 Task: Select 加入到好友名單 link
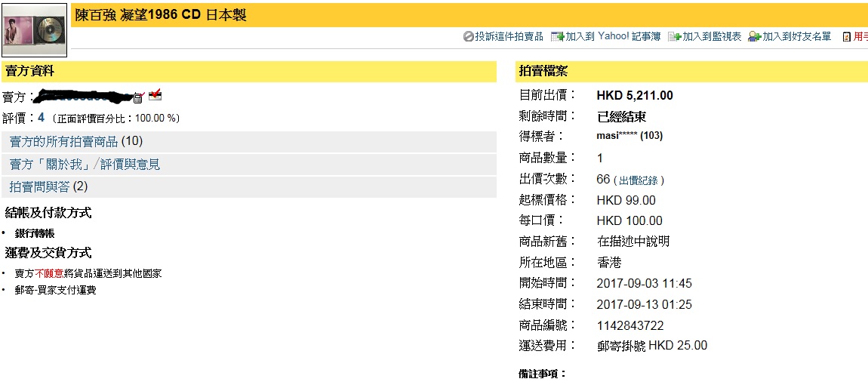click(x=796, y=36)
